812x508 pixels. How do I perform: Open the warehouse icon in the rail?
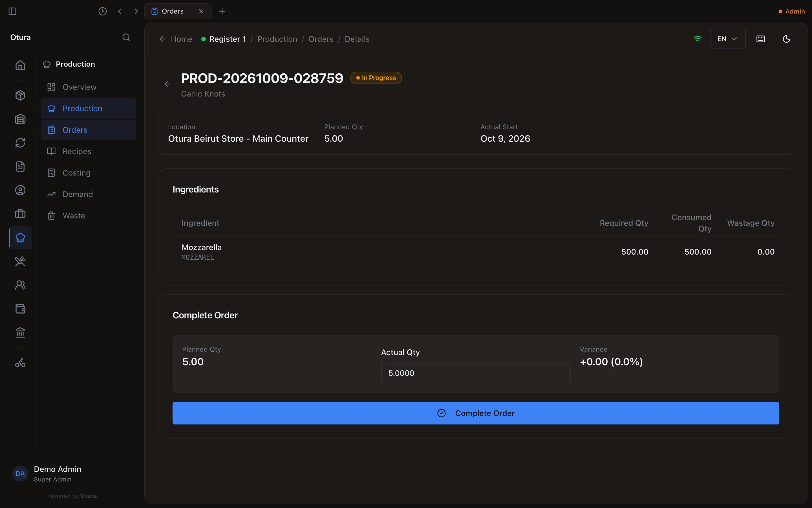pyautogui.click(x=20, y=119)
